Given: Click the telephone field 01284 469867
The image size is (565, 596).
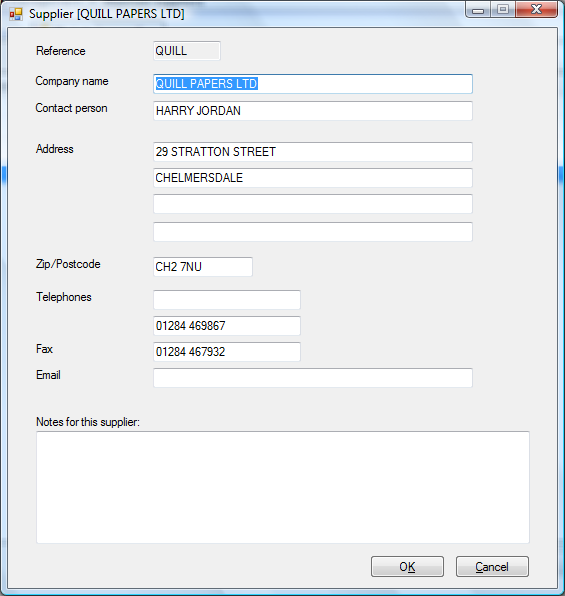Looking at the screenshot, I should (x=227, y=326).
